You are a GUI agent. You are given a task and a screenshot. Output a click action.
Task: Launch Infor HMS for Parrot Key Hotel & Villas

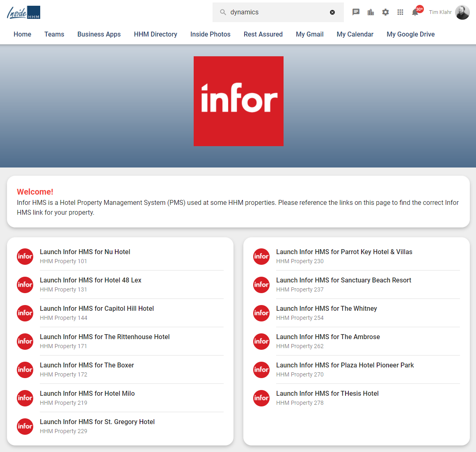[344, 252]
